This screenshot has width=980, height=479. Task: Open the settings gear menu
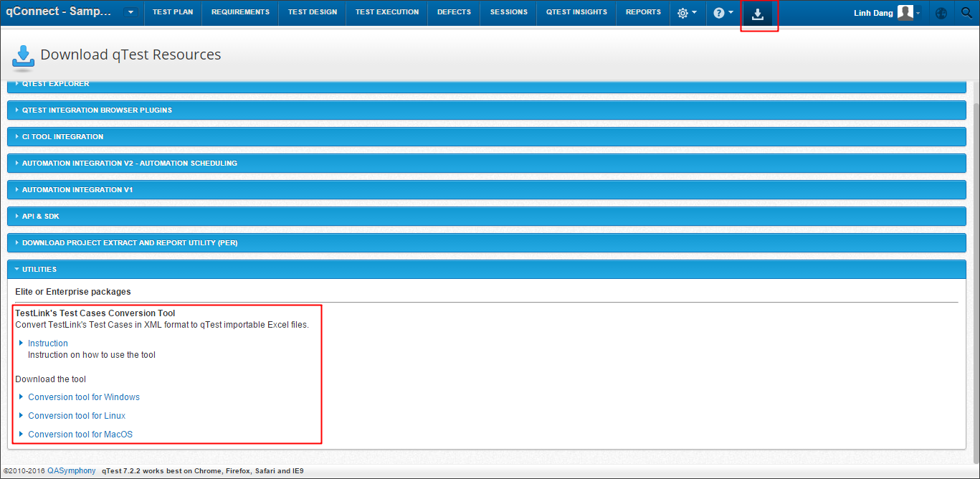coord(687,13)
